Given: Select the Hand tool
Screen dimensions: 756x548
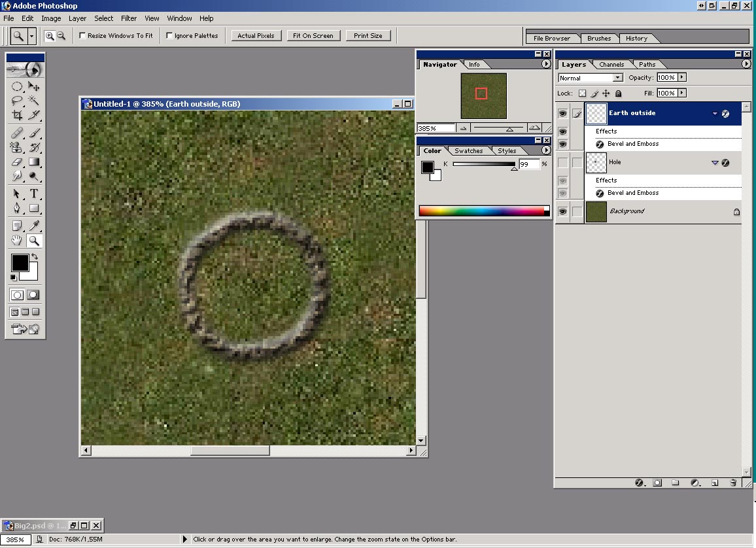Looking at the screenshot, I should pyautogui.click(x=17, y=241).
